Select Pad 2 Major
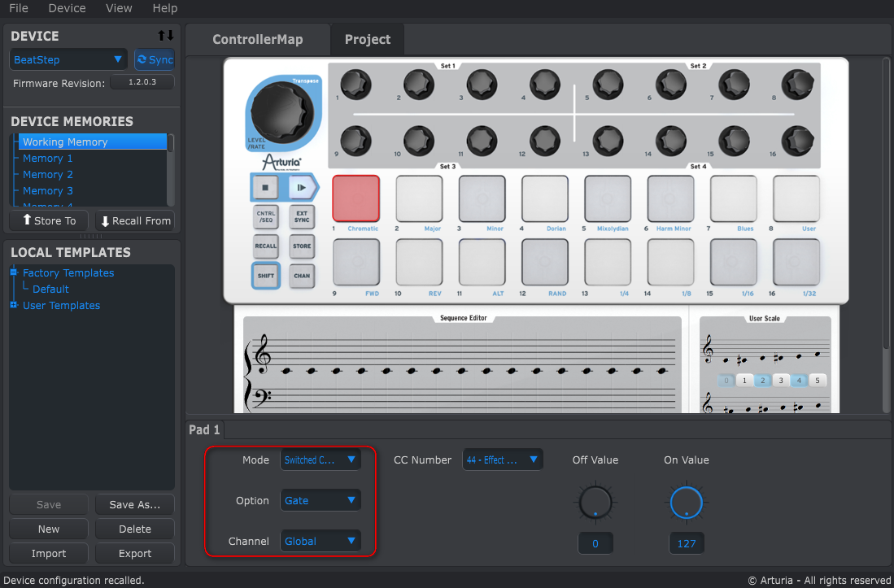 [419, 198]
